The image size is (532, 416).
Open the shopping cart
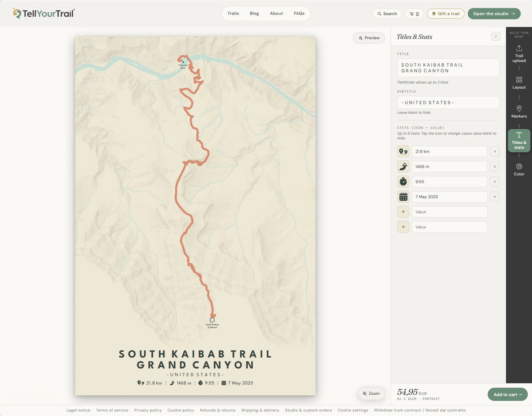click(414, 14)
